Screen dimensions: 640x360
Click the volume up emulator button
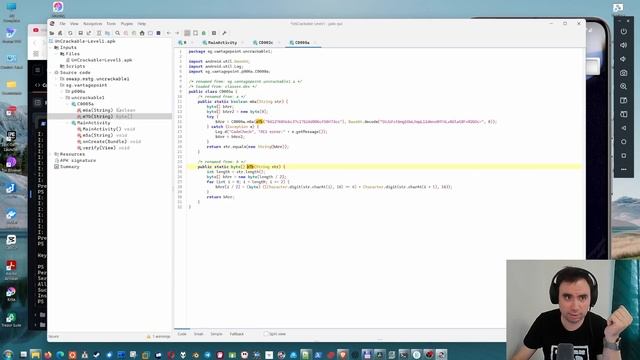(x=624, y=45)
